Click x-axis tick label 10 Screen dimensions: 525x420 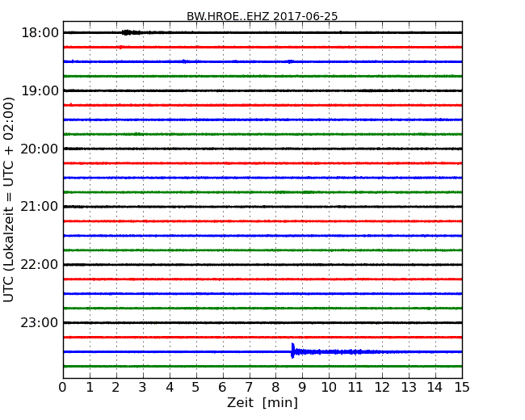point(329,388)
